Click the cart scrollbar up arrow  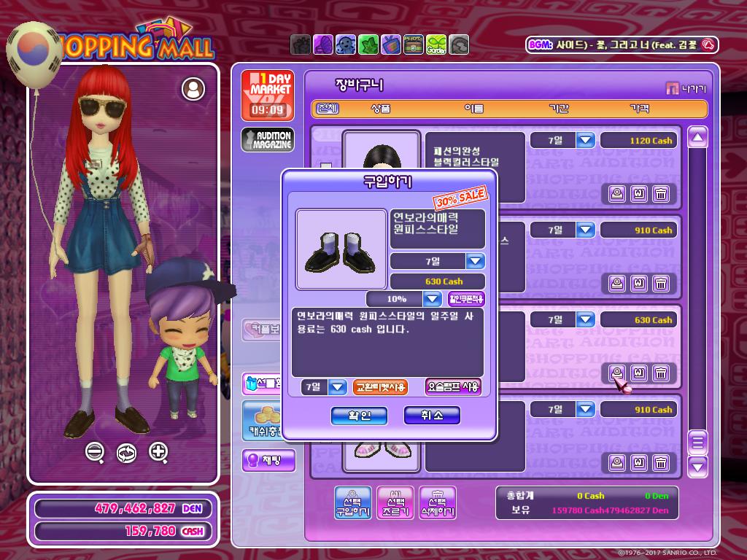[x=697, y=138]
